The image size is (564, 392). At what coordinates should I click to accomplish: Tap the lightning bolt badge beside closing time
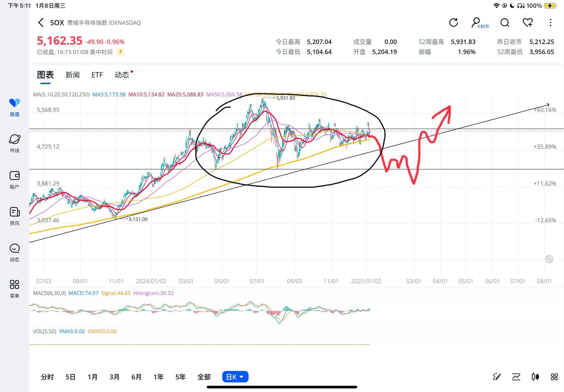coord(120,52)
